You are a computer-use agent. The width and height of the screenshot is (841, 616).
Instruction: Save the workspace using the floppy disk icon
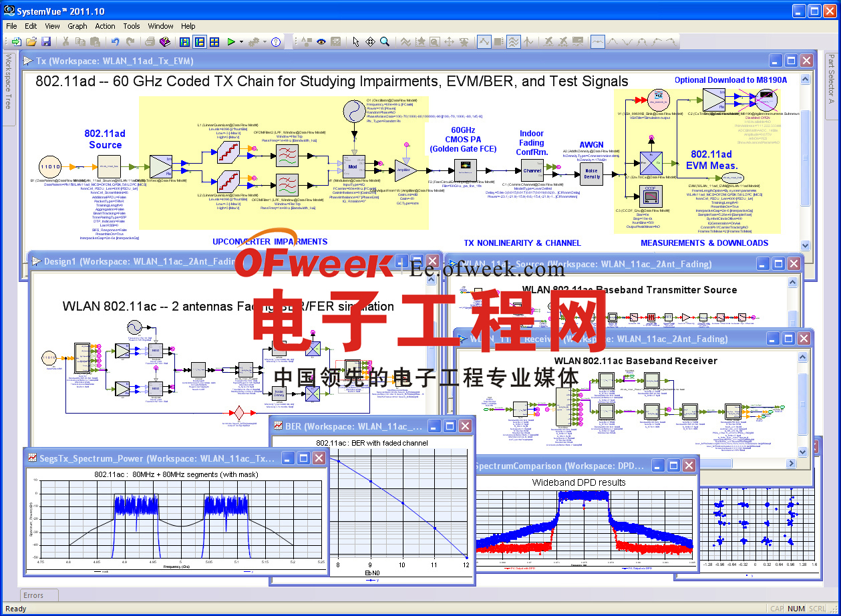tap(46, 41)
